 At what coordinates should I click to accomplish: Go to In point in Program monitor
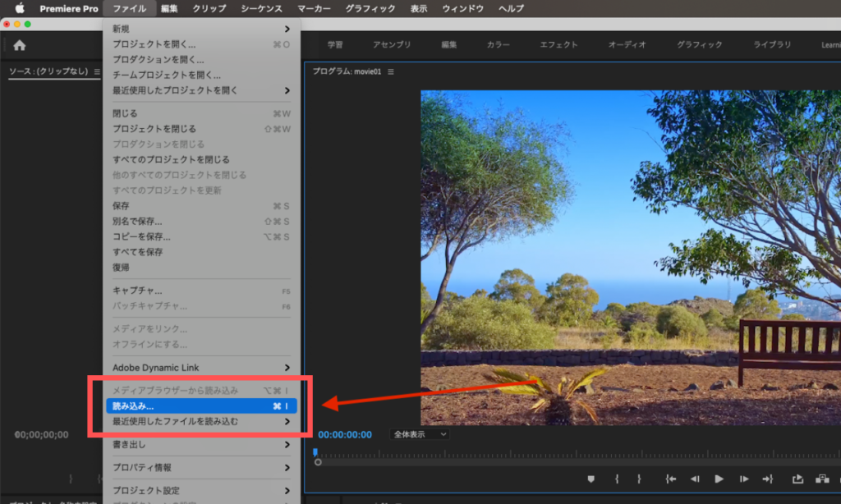point(670,479)
